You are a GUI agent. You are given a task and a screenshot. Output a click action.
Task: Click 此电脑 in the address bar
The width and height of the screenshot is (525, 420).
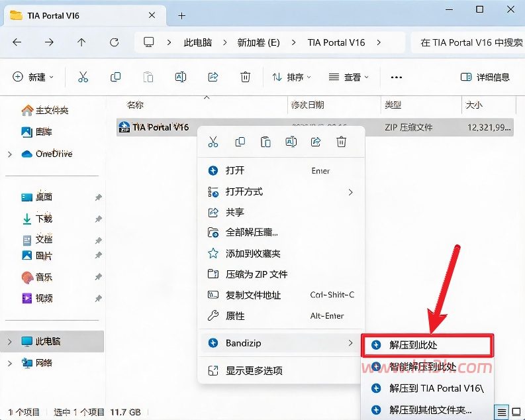(x=198, y=42)
